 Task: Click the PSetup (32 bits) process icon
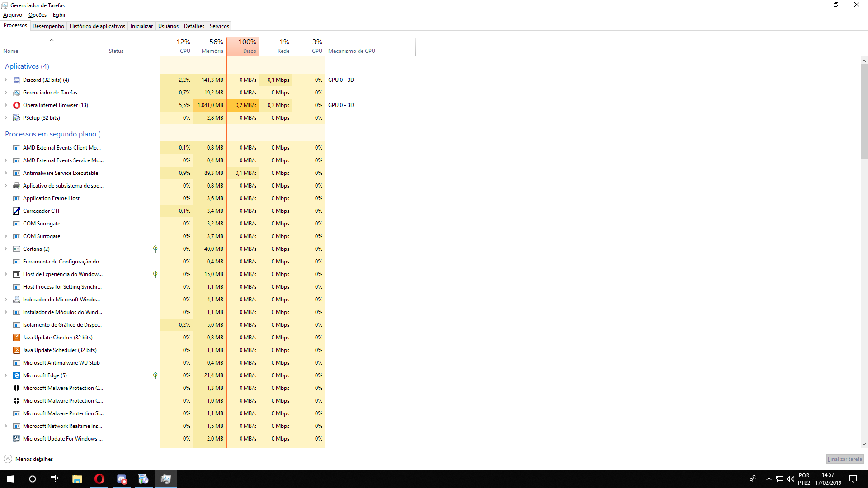coord(17,118)
